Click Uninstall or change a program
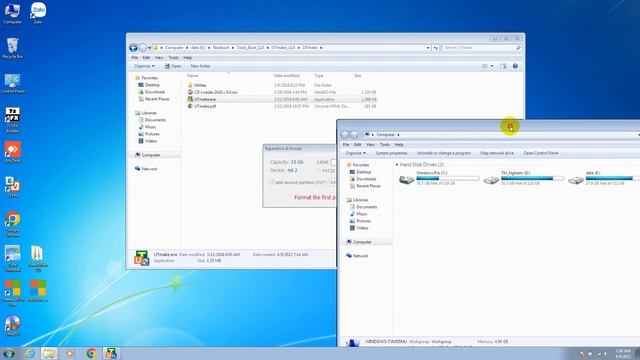Viewport: 640px width, 360px height. 444,153
